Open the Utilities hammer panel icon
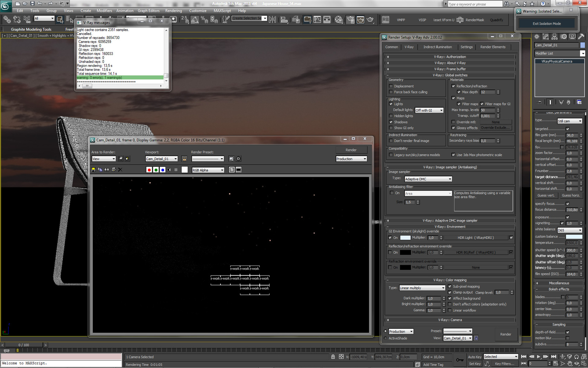 click(x=581, y=37)
